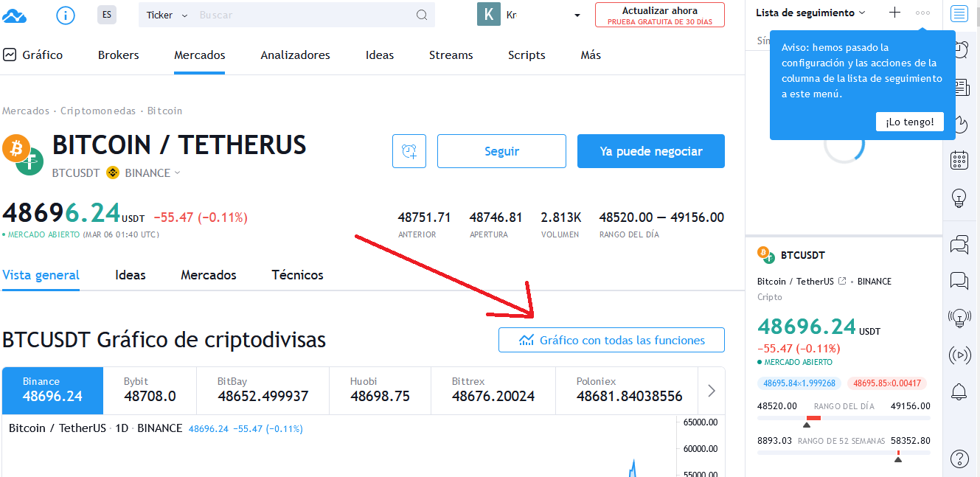980x477 pixels.
Task: Expand the Ticker search type dropdown
Action: coord(167,15)
